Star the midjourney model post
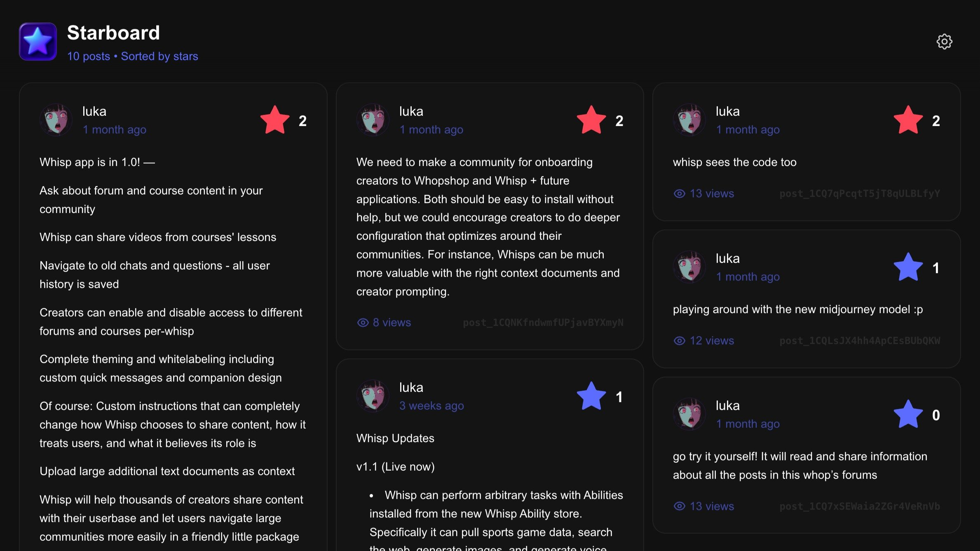Screen dimensions: 980x551 pos(908,267)
